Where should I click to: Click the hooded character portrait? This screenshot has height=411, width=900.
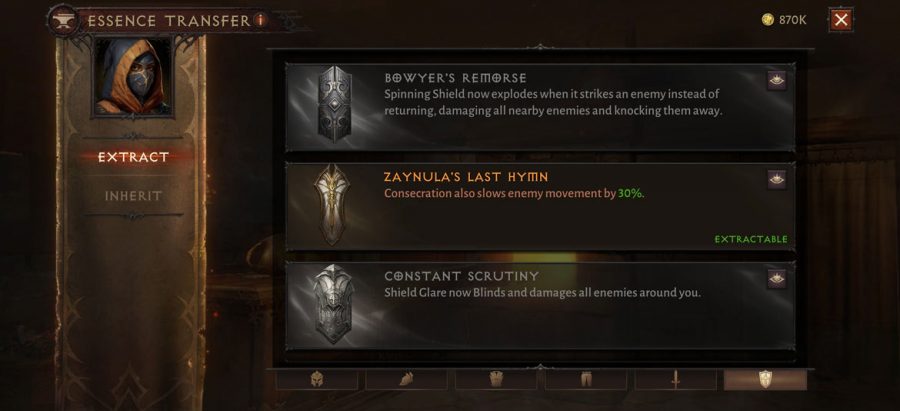click(133, 76)
